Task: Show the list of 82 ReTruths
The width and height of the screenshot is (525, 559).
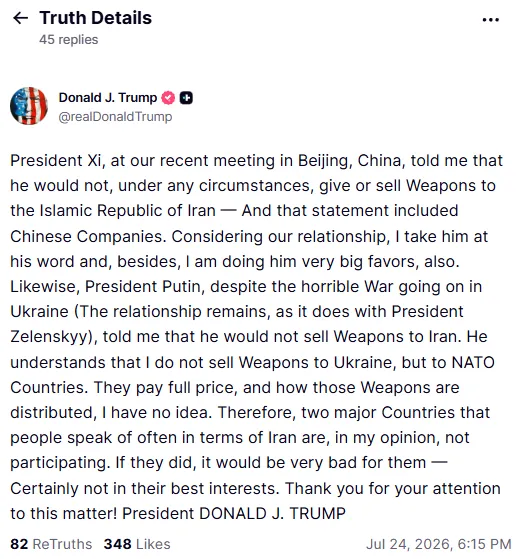Action: coord(51,544)
